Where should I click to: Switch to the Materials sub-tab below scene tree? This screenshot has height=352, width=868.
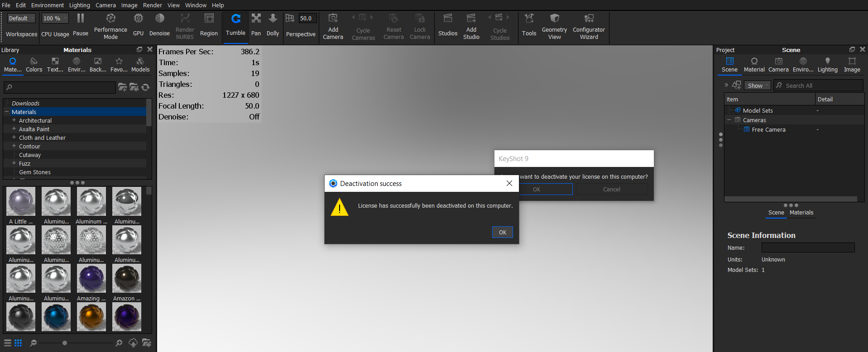(801, 213)
